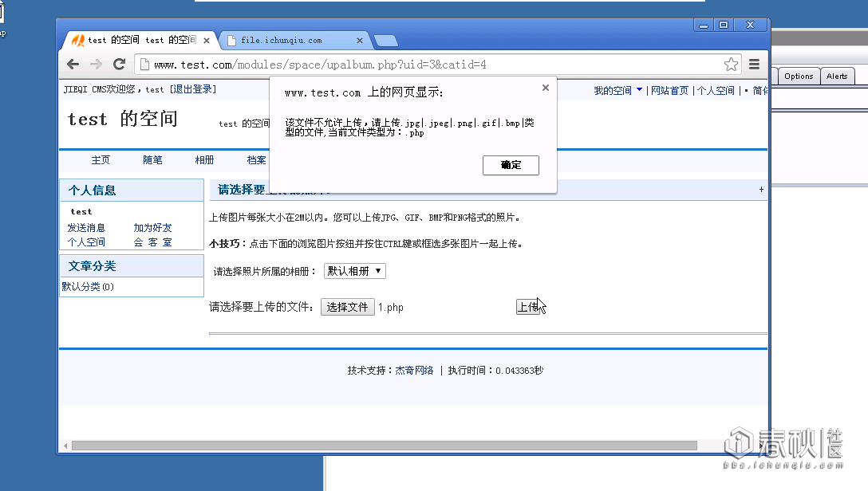Close the file.ichunqiu.com tab
This screenshot has height=491, width=868.
click(359, 41)
